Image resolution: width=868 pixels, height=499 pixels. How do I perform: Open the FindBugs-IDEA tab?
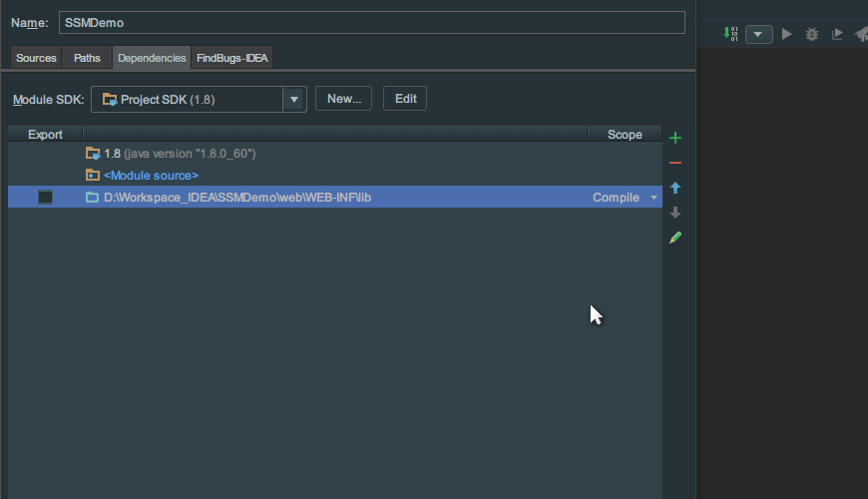[231, 58]
